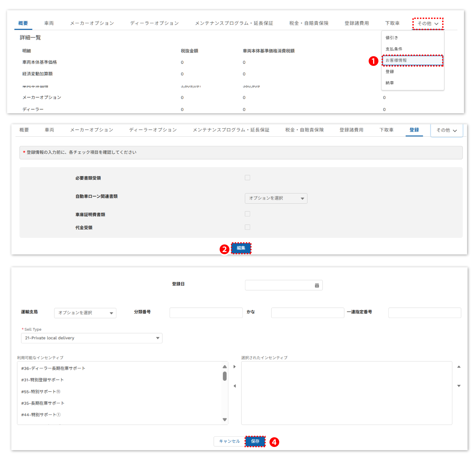
Task: Open the Sell Type dropdown
Action: pos(91,338)
